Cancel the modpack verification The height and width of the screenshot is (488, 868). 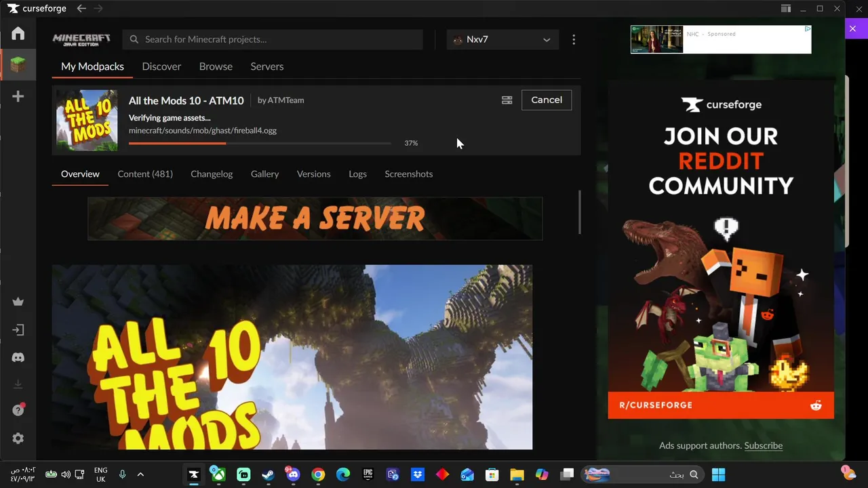coord(547,100)
